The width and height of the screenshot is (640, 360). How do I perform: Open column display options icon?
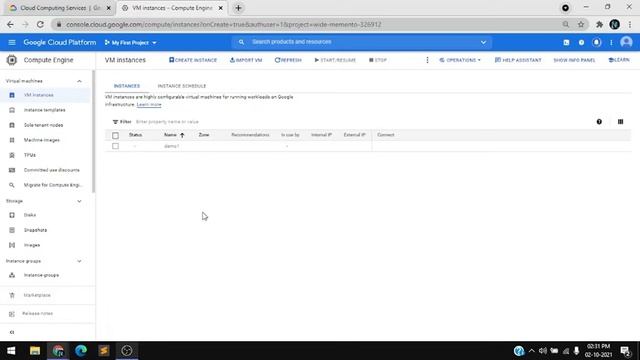620,122
